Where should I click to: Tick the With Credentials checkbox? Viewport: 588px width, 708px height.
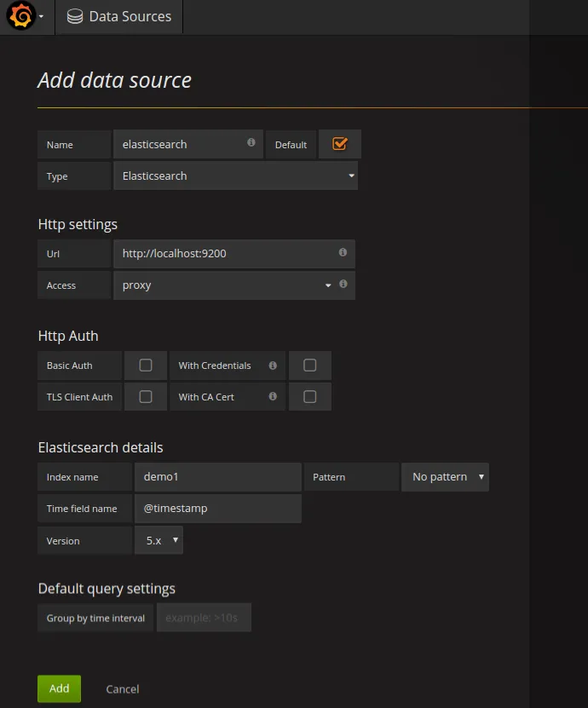coord(310,366)
